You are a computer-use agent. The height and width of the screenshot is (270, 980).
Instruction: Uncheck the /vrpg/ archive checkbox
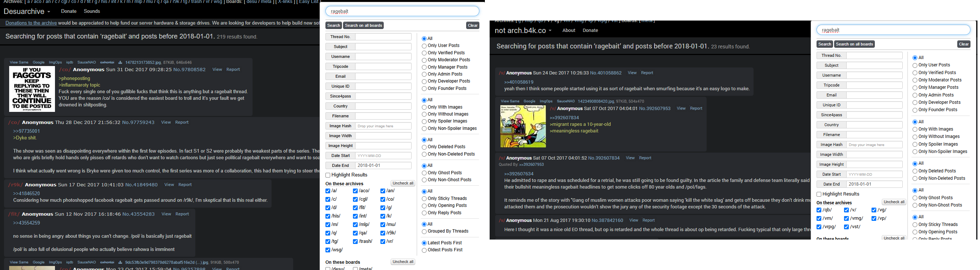[x=819, y=227]
